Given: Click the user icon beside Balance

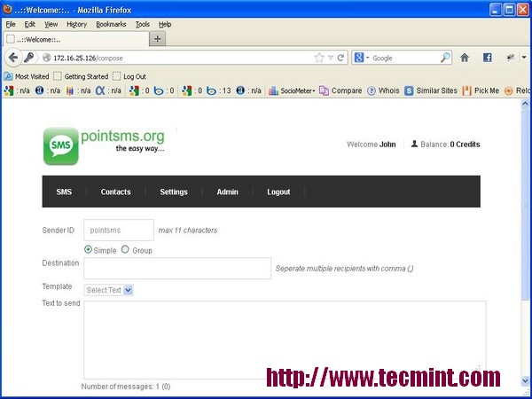Looking at the screenshot, I should point(414,144).
